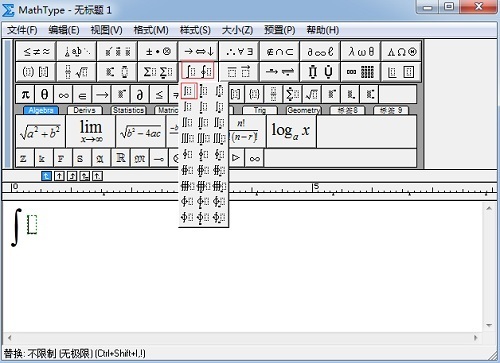Screen dimensions: 500x363
Task: Open the operator symbols palette (±•⊗)
Action: click(x=158, y=51)
